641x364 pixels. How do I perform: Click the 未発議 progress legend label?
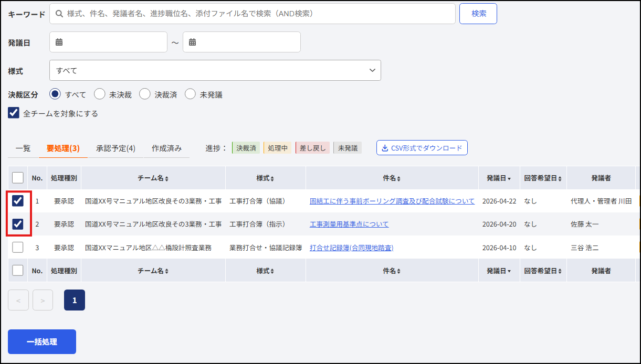[x=348, y=148]
